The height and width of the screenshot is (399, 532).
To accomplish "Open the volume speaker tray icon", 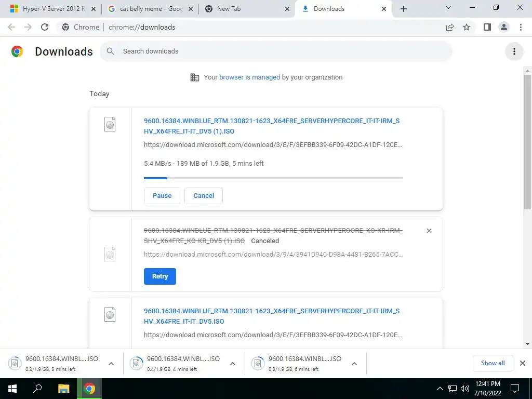I will coord(465,389).
